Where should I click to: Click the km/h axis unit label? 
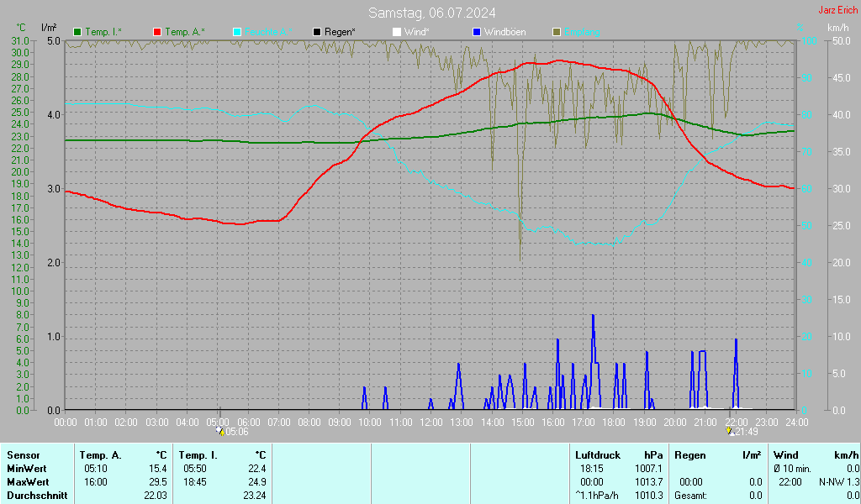[837, 28]
